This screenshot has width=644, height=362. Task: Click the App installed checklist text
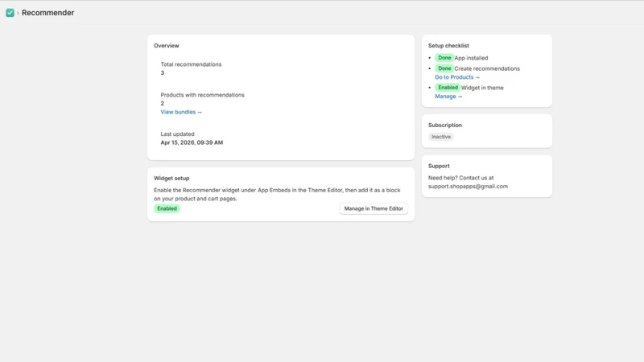pyautogui.click(x=471, y=58)
